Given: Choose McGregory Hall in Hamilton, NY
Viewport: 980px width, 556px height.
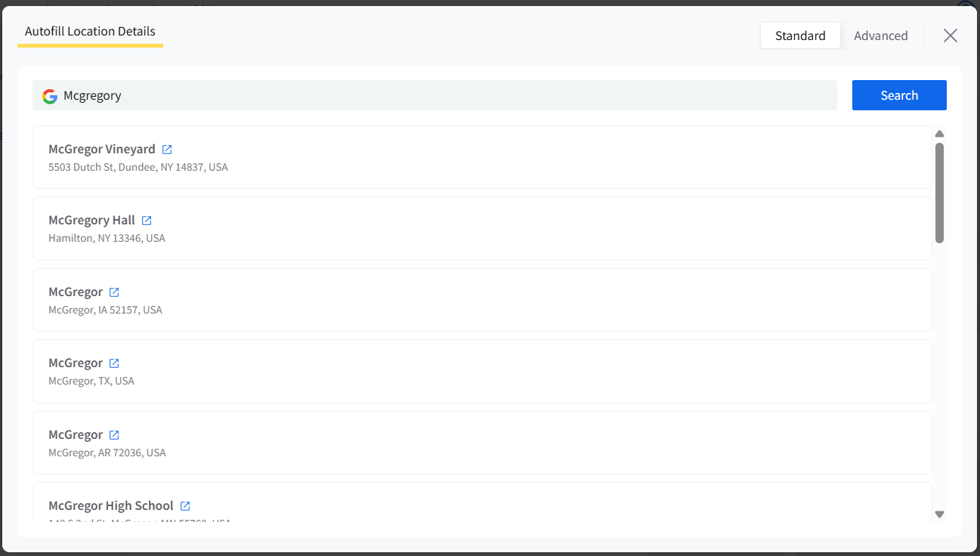Looking at the screenshot, I should [482, 229].
